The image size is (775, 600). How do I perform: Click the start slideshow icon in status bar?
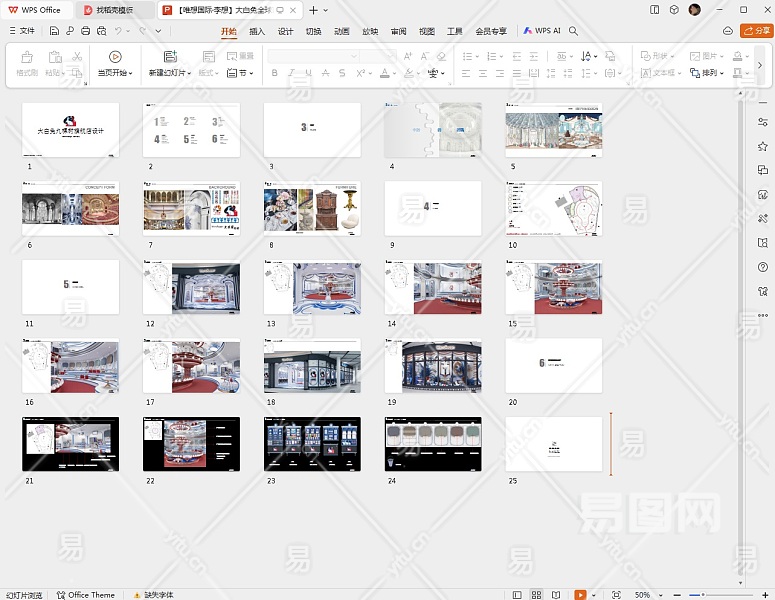pos(581,594)
